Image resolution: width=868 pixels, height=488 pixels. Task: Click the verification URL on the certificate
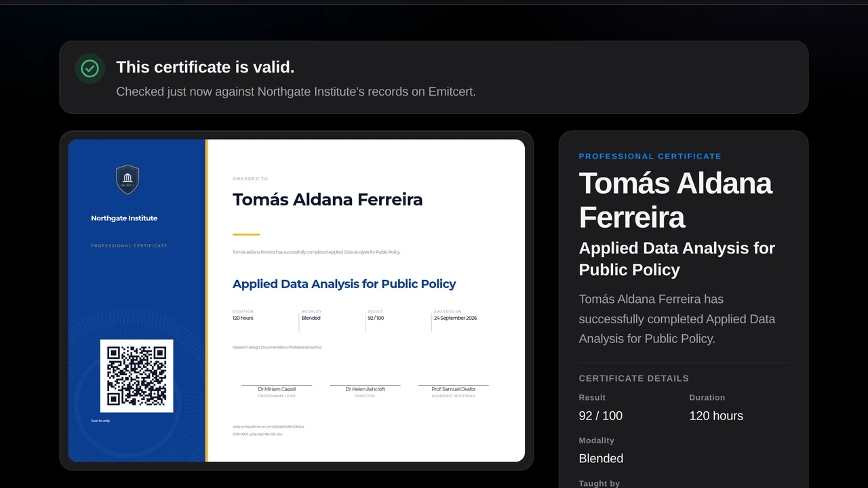(268, 426)
